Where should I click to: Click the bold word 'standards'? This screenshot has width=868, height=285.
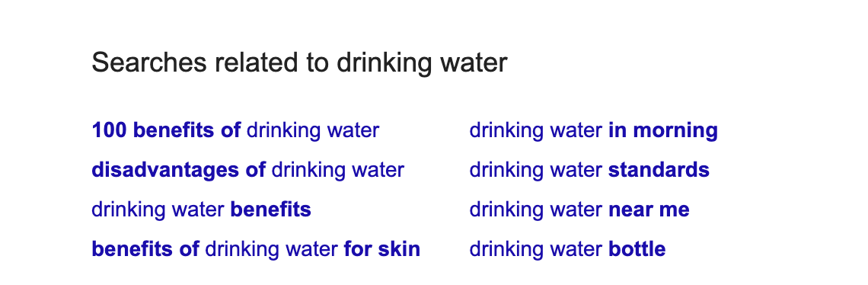[x=659, y=170]
